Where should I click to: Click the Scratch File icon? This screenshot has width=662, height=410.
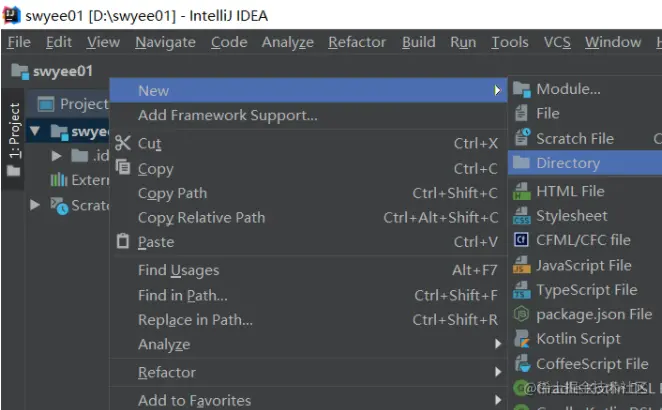click(x=522, y=138)
